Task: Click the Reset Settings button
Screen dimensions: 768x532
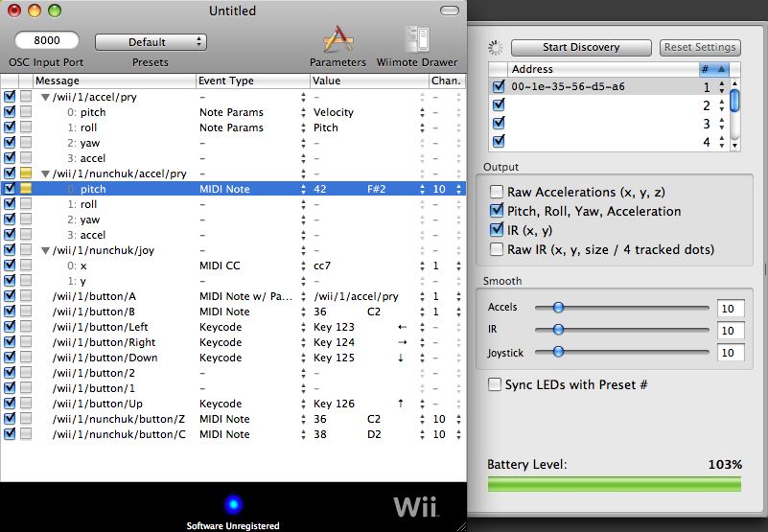Action: pos(700,47)
